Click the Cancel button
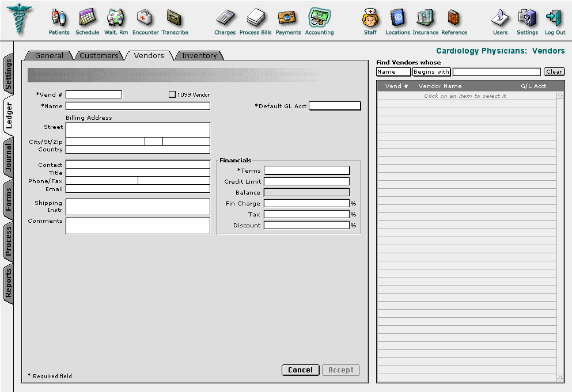Screen dimensions: 572x392 [x=301, y=370]
